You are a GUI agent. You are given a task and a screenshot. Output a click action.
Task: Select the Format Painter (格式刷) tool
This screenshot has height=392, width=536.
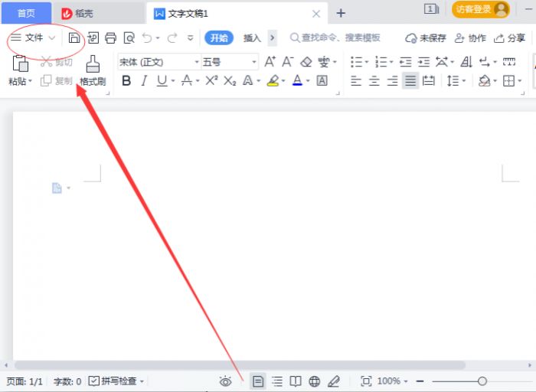pos(93,71)
